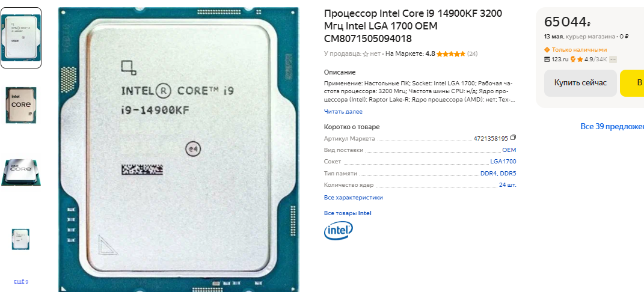Viewport: 644px width, 292px height.
Task: Select the first processor thumbnail
Action: coord(21,38)
